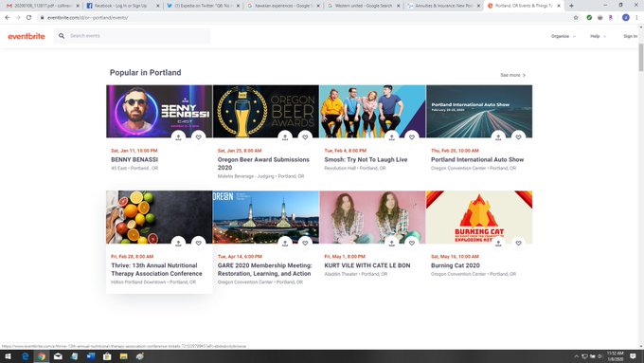Click the eventbrite.com address bar
The height and width of the screenshot is (363, 644).
click(x=304, y=18)
